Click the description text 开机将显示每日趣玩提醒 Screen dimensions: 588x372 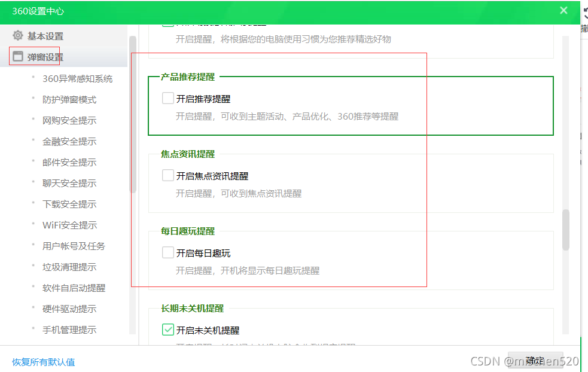(x=270, y=271)
